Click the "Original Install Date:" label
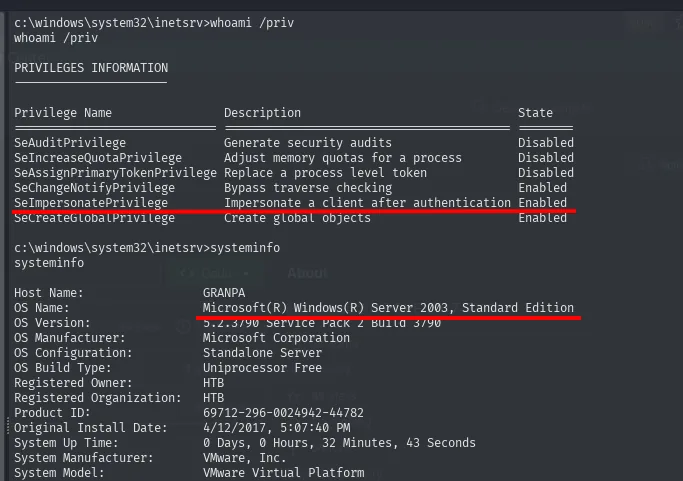 91,428
